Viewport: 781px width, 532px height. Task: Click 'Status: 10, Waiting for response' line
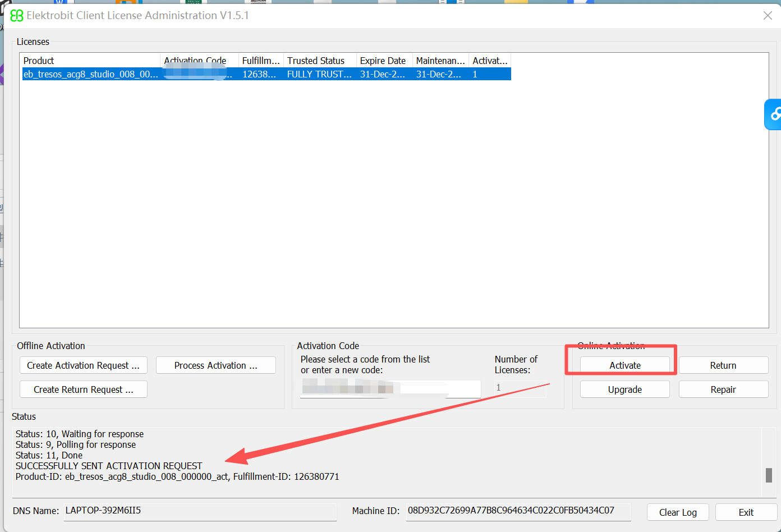pyautogui.click(x=80, y=434)
